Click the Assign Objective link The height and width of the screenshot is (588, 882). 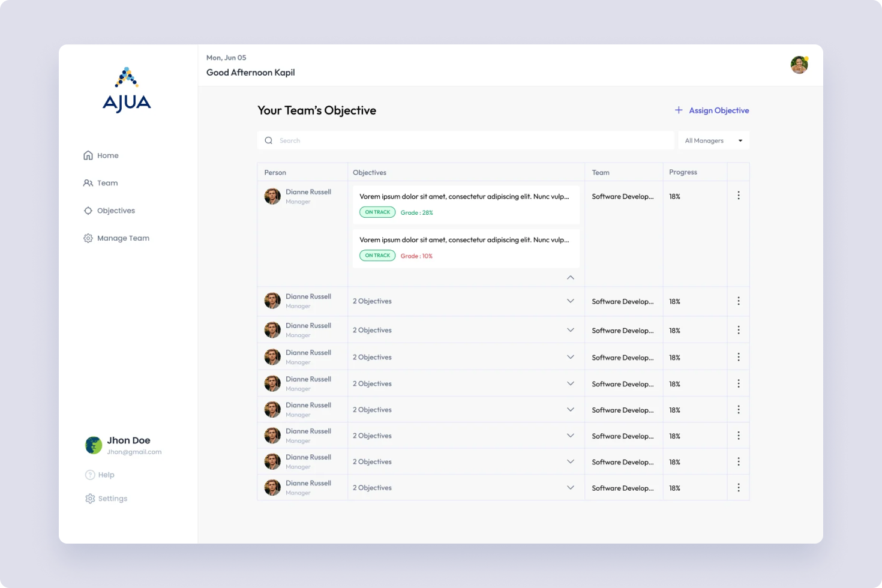click(718, 110)
